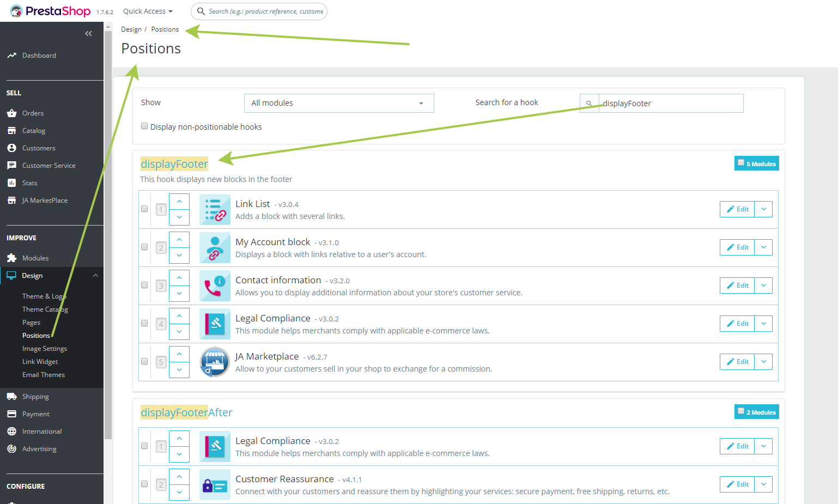838x504 pixels.
Task: Expand Contact information edit options arrow
Action: pyautogui.click(x=763, y=286)
